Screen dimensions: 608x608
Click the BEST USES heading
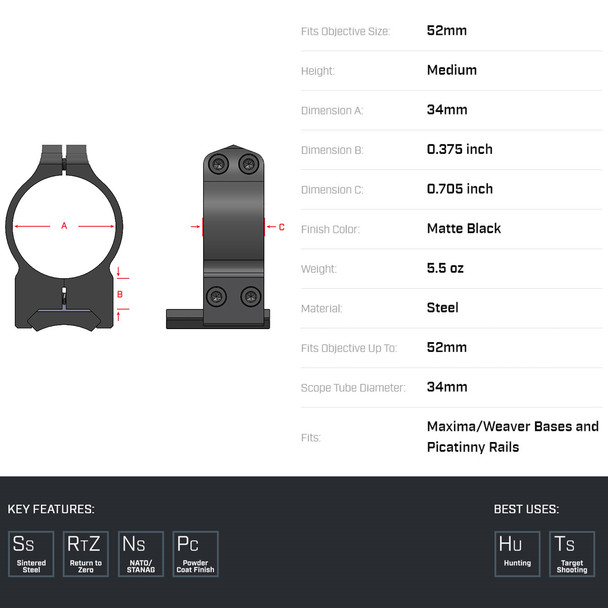pos(526,509)
